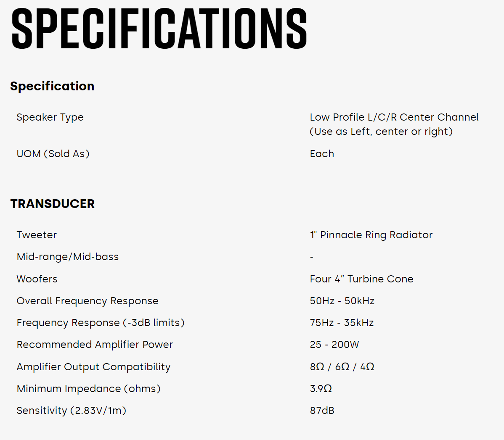The width and height of the screenshot is (504, 440).
Task: Click the 8Ω / 6Ω / 4Ω compatibility value
Action: (342, 367)
